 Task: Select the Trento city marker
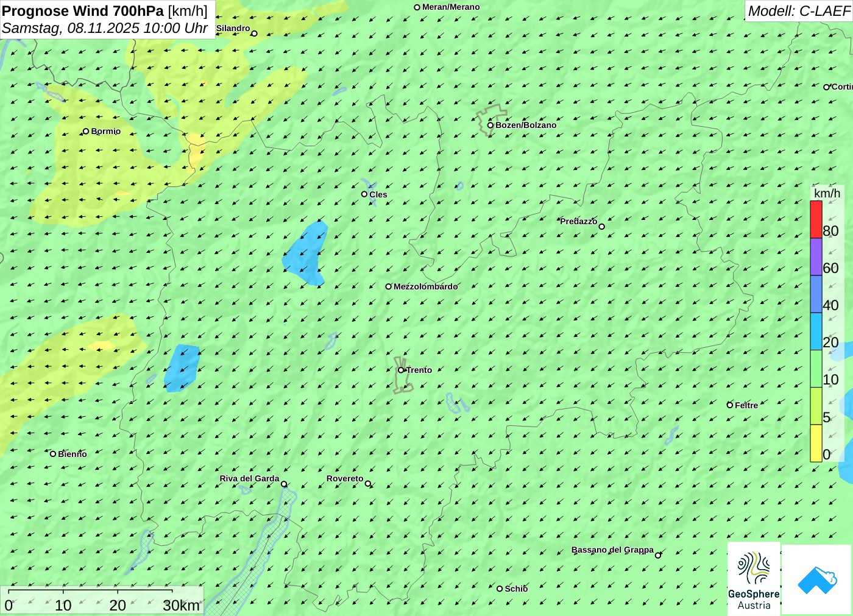(401, 370)
